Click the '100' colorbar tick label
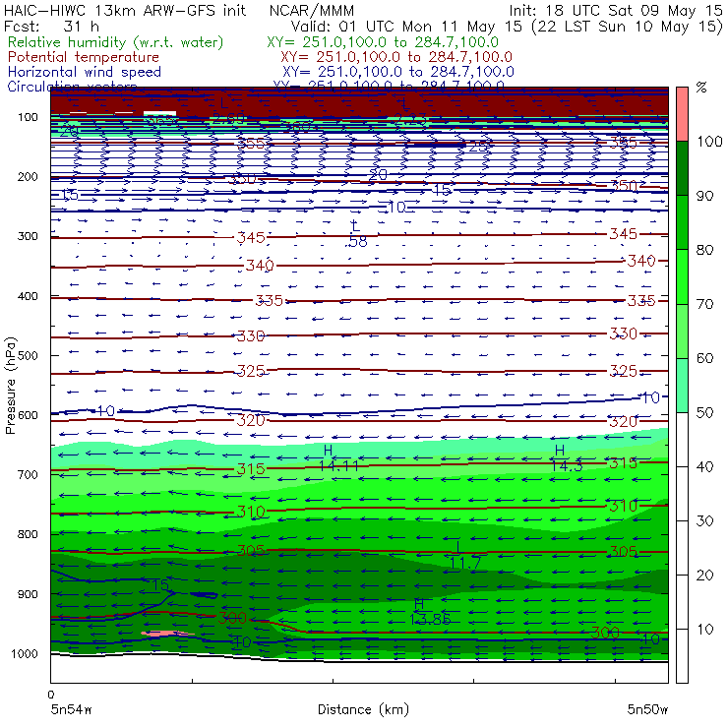This screenshot has height=728, width=728. click(x=710, y=142)
